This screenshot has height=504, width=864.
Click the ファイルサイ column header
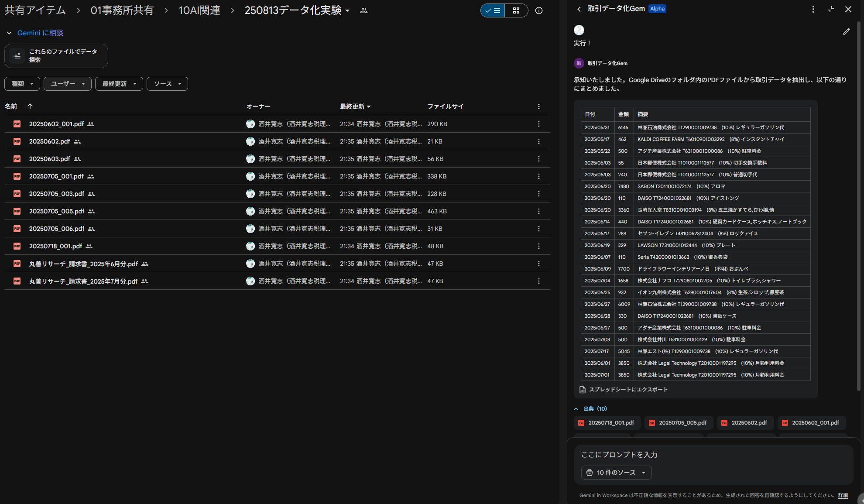(445, 106)
